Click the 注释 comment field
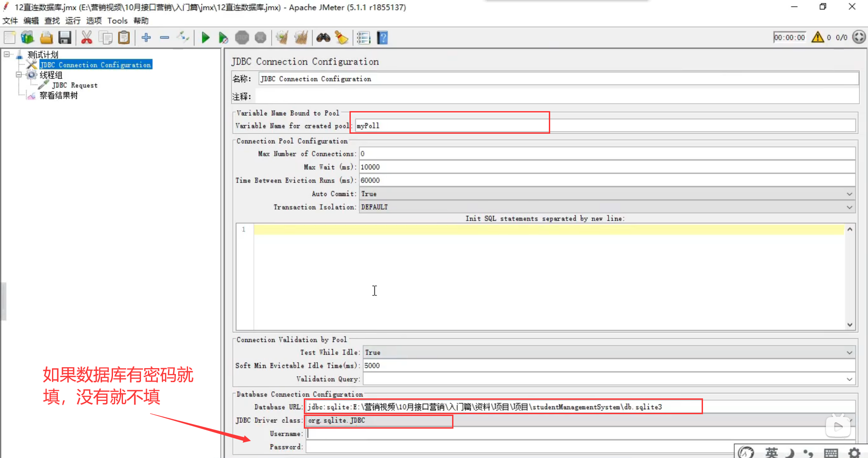 click(557, 96)
